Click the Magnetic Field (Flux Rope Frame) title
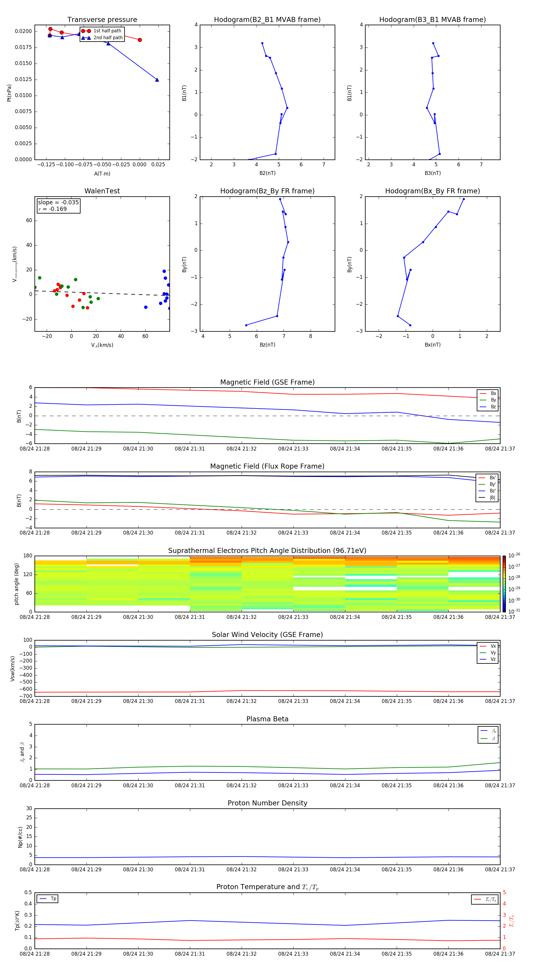Viewport: 535px width, 980px height. 267,467
